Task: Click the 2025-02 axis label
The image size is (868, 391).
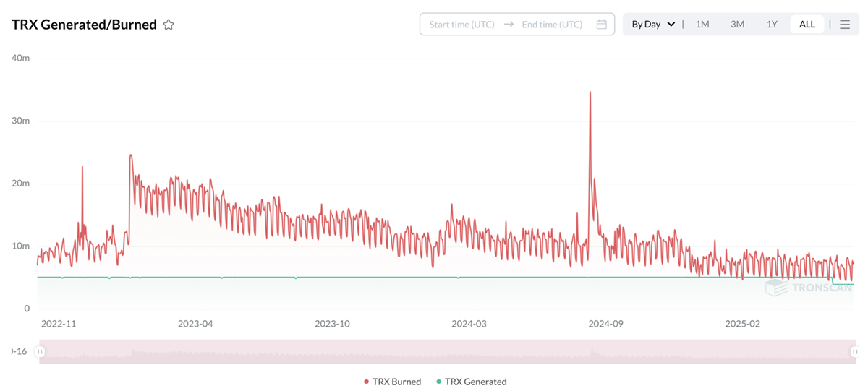Action: click(x=743, y=324)
